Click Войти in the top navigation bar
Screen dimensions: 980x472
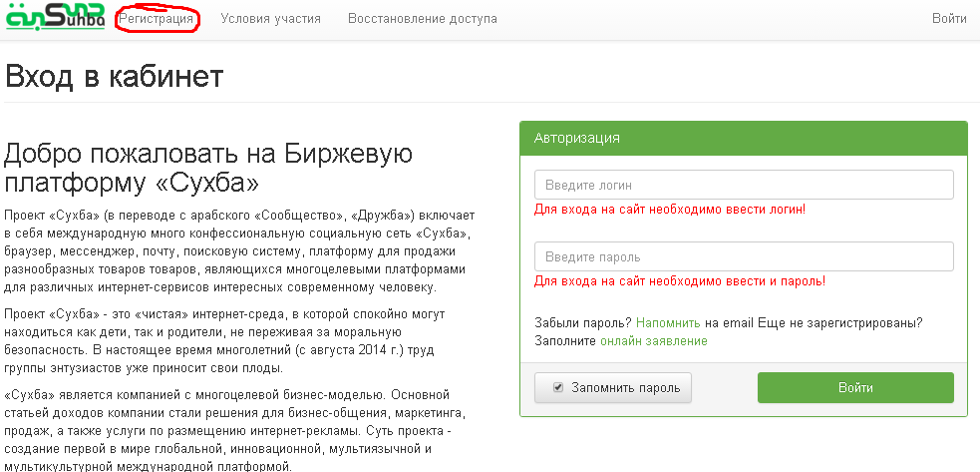coord(949,19)
